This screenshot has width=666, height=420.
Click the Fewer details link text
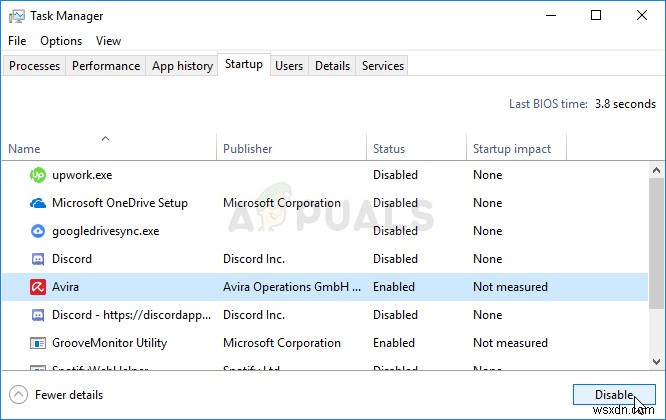pyautogui.click(x=69, y=395)
